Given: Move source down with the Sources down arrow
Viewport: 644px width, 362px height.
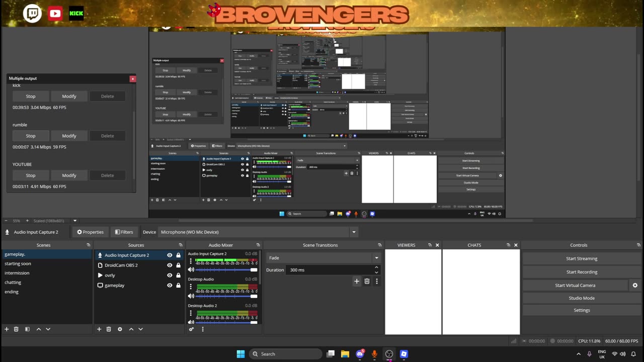Looking at the screenshot, I should 140,329.
